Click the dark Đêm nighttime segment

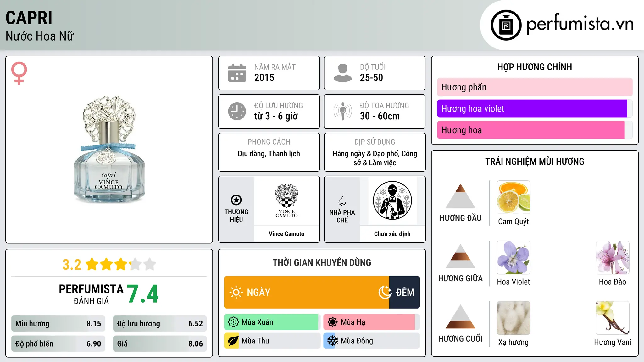click(x=404, y=292)
